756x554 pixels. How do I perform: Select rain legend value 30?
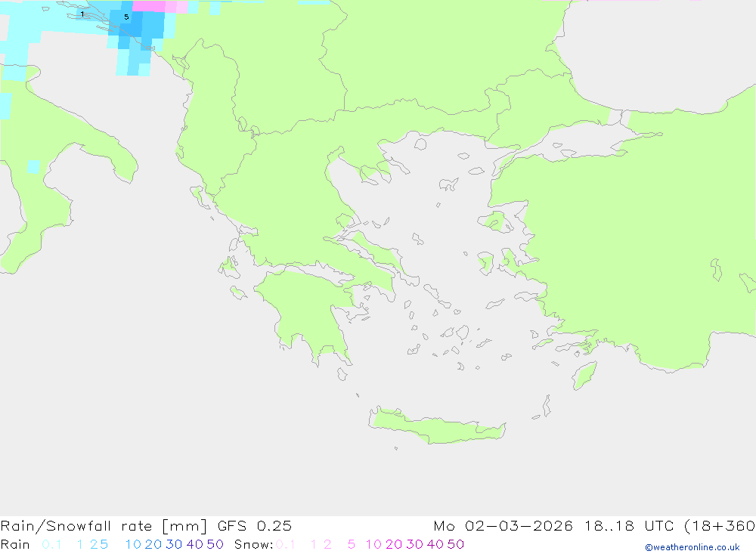coord(174,544)
